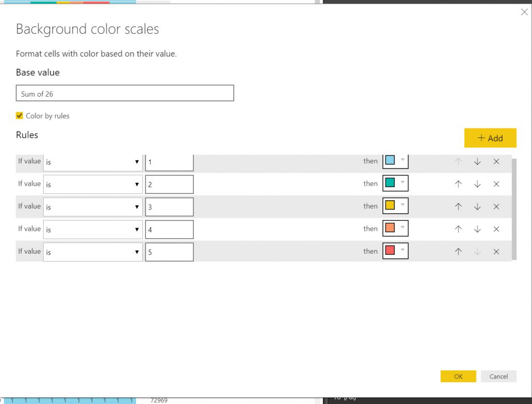
Task: Click the Base value field 'Sum of 26'
Action: pos(125,94)
